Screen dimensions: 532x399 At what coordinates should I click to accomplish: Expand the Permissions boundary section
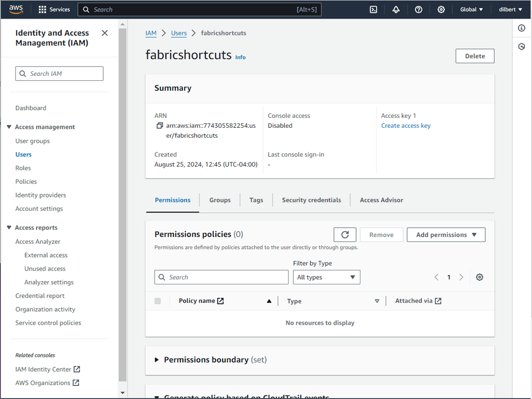(x=157, y=360)
